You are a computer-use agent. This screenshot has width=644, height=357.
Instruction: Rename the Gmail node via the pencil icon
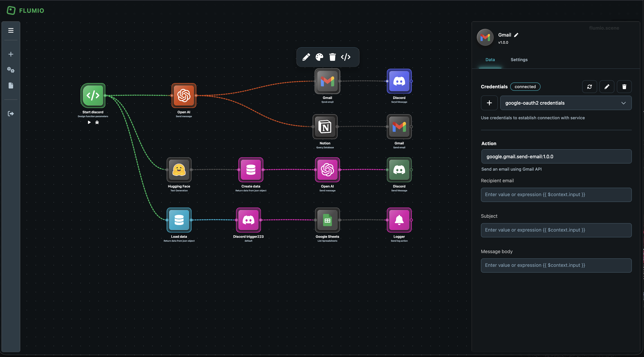(x=516, y=35)
